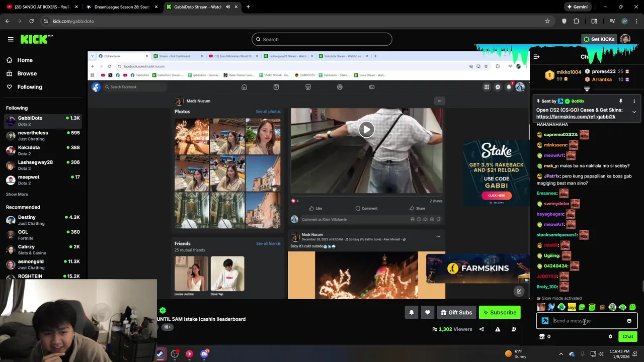Click address bar kick.com/gabbidoto
The width and height of the screenshot is (644, 362).
point(73,21)
